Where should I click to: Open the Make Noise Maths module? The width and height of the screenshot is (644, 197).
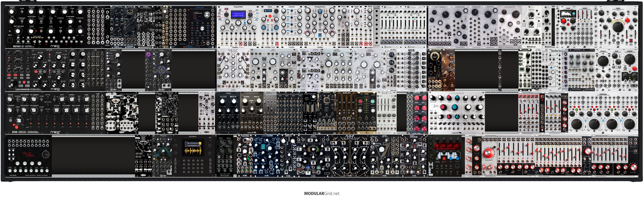233,70
